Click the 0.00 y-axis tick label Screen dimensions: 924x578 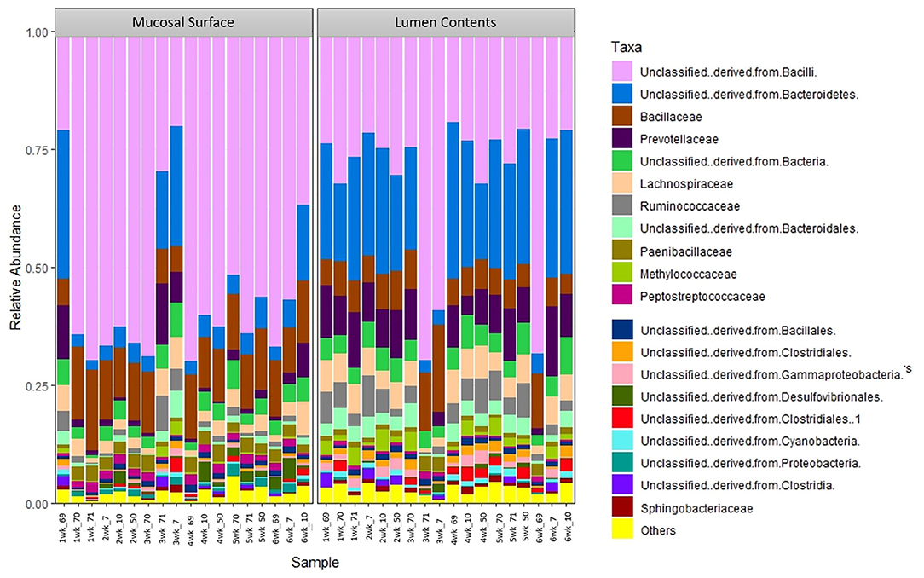(37, 504)
